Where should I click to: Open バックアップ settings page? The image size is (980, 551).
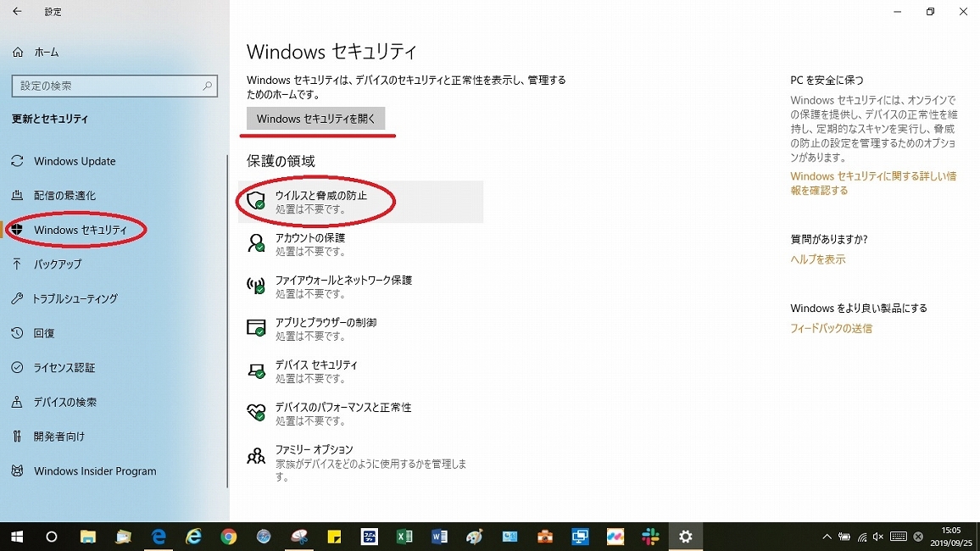[x=58, y=264]
